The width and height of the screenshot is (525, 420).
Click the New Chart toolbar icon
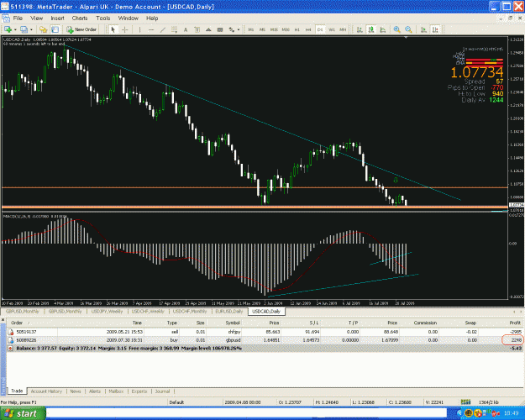[x=8, y=29]
